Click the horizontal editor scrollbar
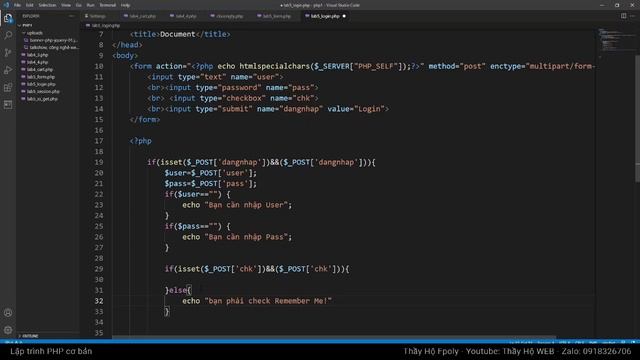The image size is (640, 360). click(334, 338)
